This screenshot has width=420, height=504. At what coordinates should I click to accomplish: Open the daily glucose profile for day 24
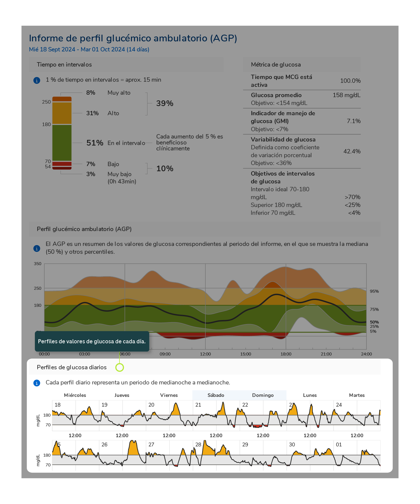[357, 416]
